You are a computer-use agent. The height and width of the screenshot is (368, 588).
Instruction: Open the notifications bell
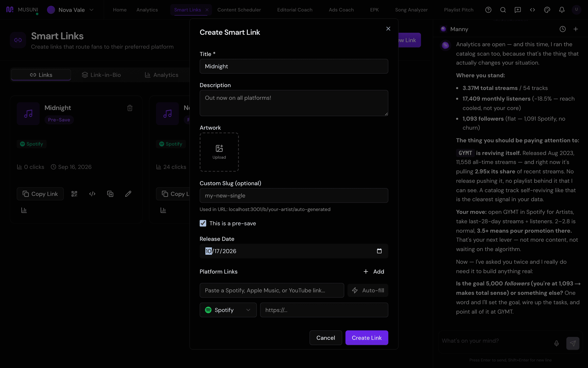562,10
